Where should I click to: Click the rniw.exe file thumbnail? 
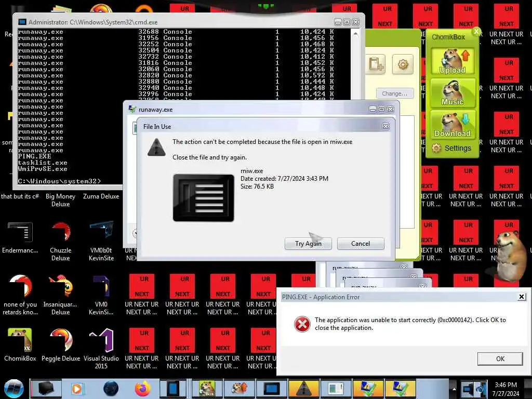point(203,198)
